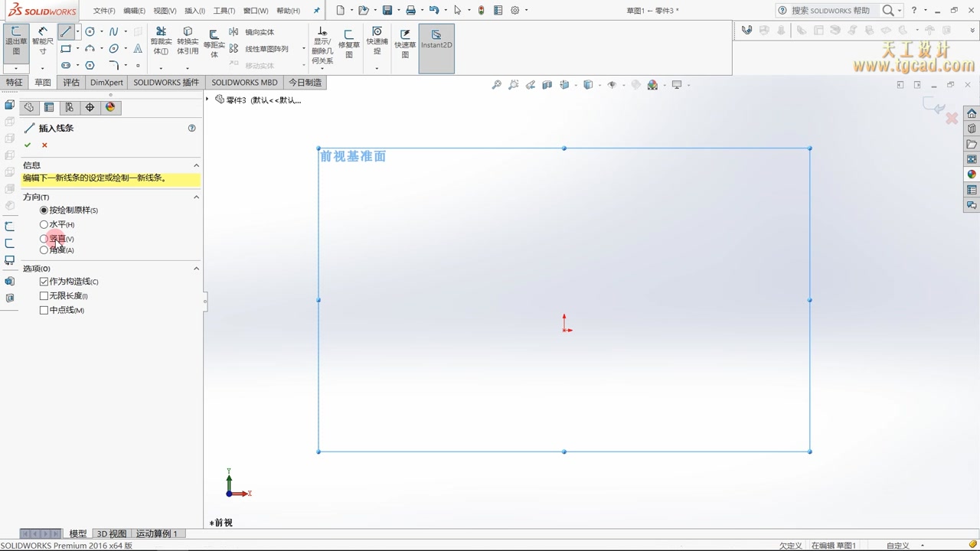Click Convert Entities (转换实体引用) tool
Viewport: 980px width, 551px height.
coord(188,41)
